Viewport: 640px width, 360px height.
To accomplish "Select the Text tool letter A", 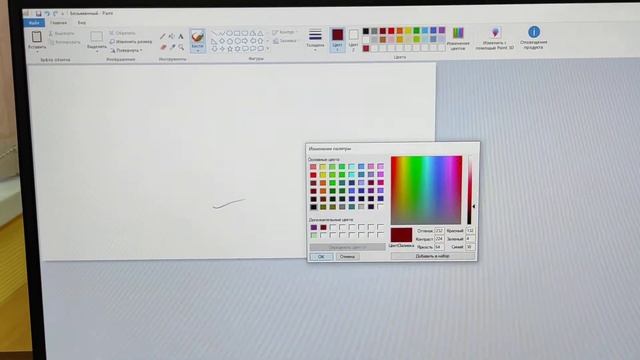I will coord(181,36).
